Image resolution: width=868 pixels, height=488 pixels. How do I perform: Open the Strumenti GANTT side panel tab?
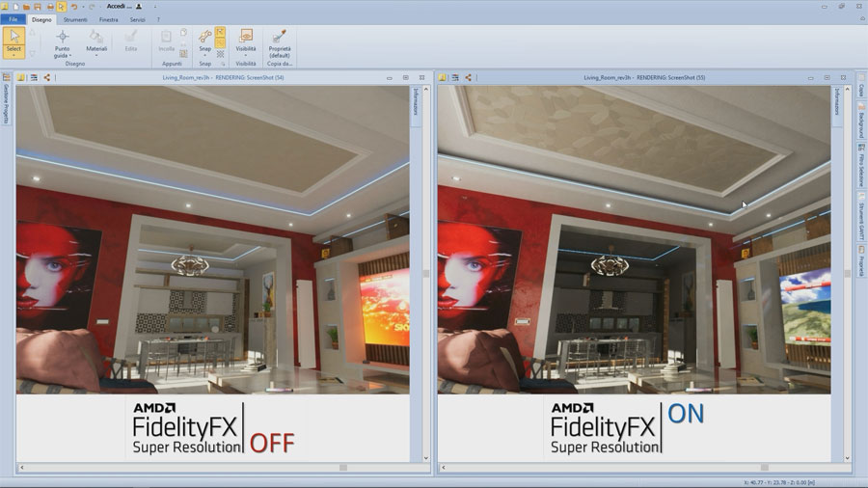coord(861,217)
